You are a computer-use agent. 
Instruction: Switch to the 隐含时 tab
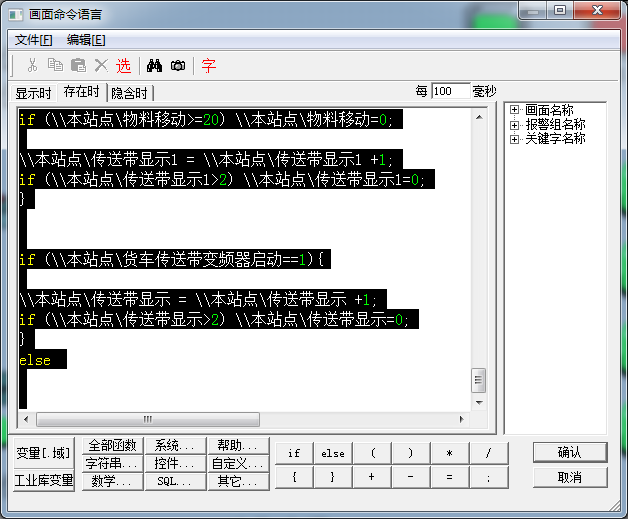129,93
